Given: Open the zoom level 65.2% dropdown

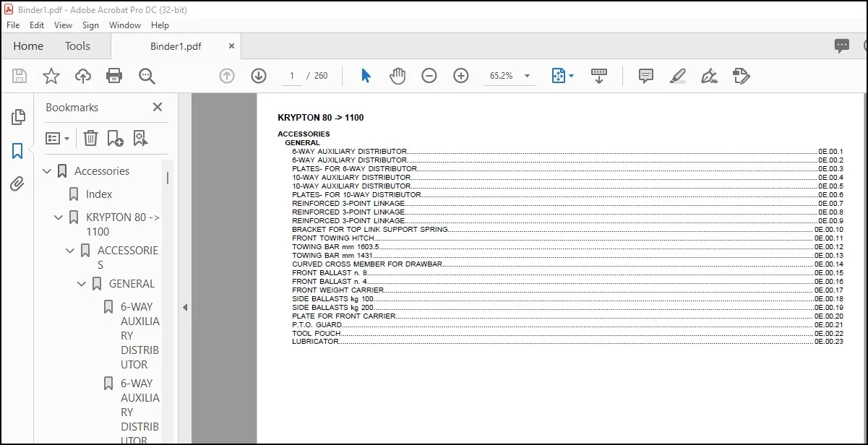Looking at the screenshot, I should 527,76.
